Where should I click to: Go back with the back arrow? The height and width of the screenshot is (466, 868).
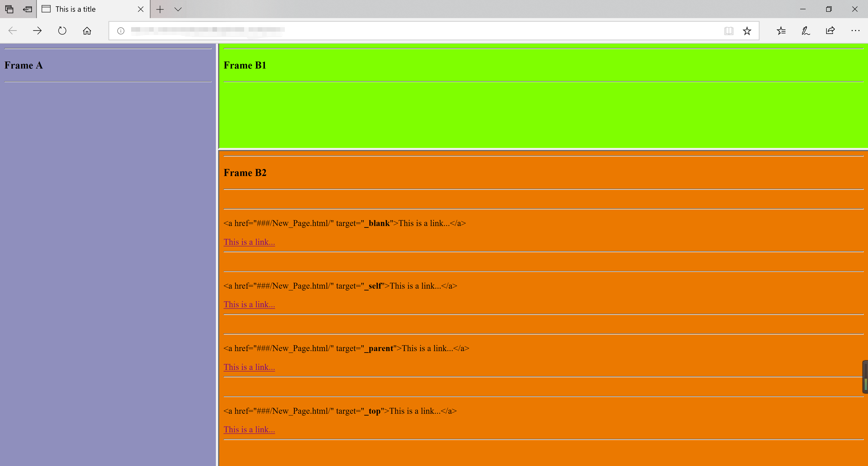[x=12, y=31]
